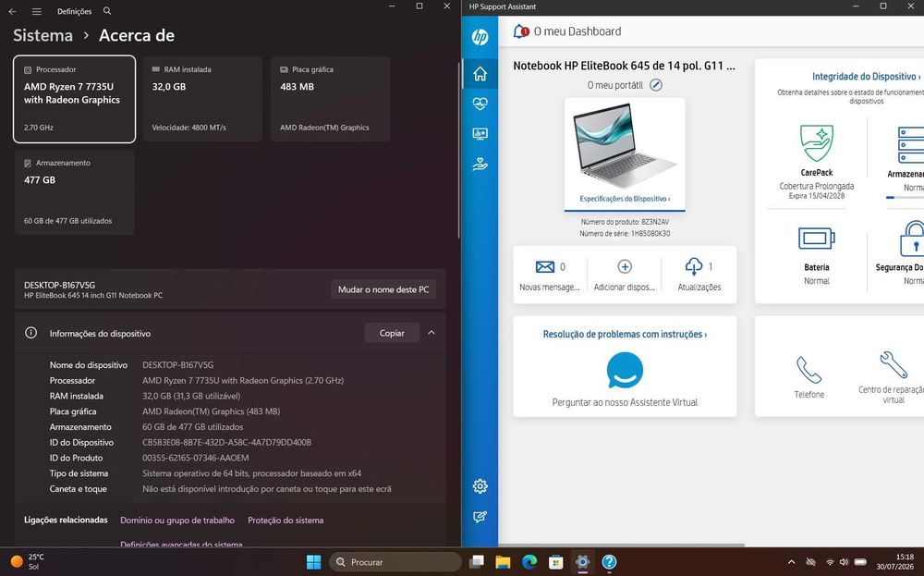
Task: Open the Settings hamburger navigation menu
Action: click(37, 11)
